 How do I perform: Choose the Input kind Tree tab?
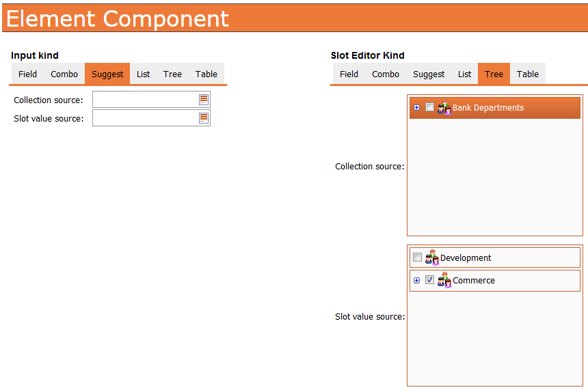click(x=172, y=74)
